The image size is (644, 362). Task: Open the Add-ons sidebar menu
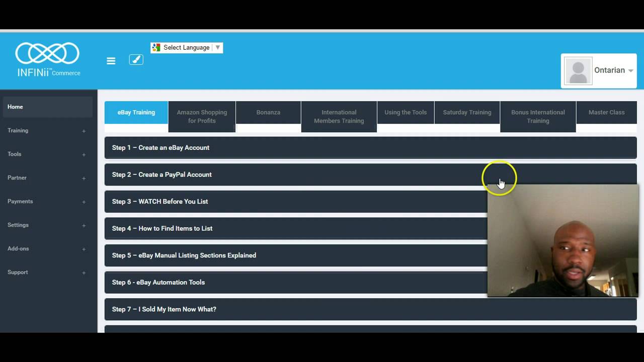[18, 248]
